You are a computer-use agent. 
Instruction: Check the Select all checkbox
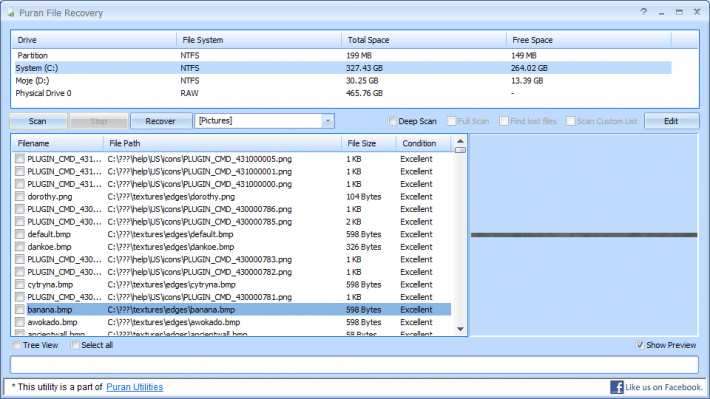(x=75, y=345)
